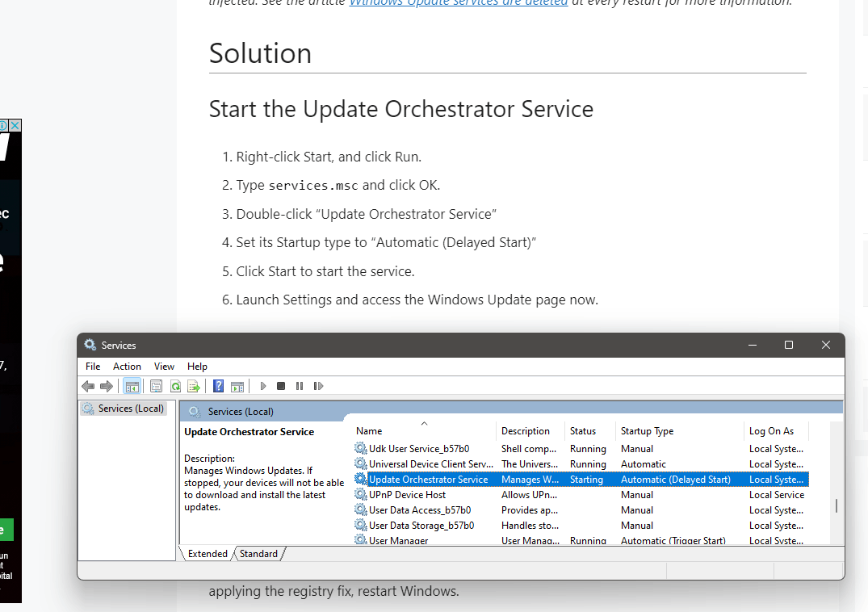Screen dimensions: 868x612
Task: Select the Udk User Service_b57b0 row name
Action: tap(419, 449)
